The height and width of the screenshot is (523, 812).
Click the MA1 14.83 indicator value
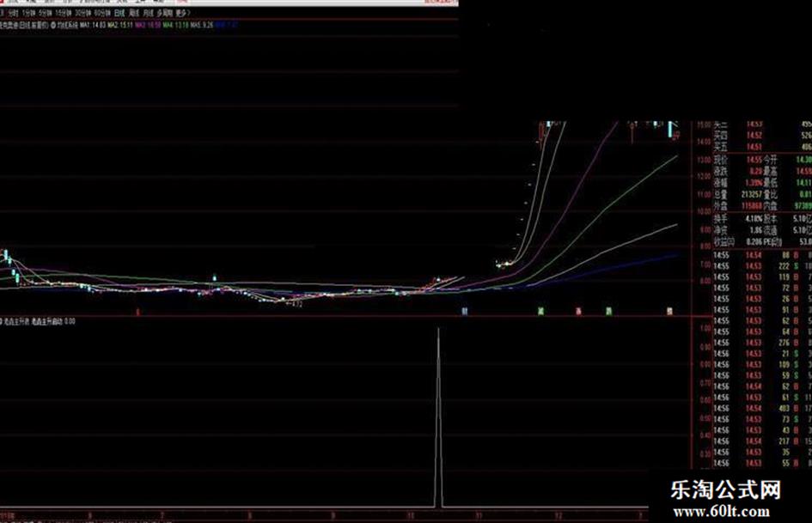coord(93,25)
